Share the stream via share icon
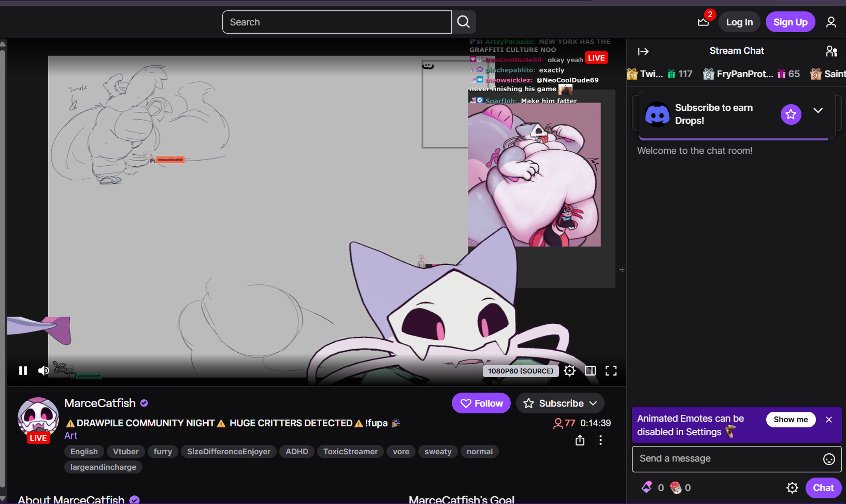Viewport: 846px width, 504px height. 580,440
